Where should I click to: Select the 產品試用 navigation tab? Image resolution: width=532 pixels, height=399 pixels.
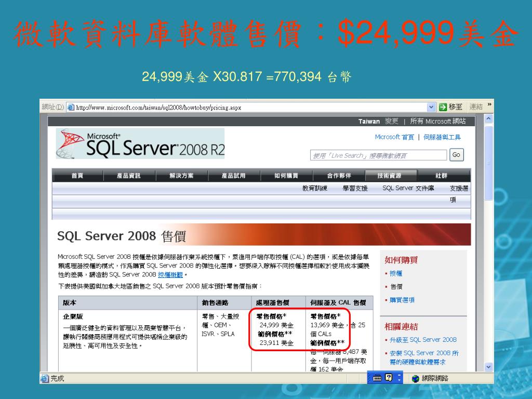pos(234,176)
